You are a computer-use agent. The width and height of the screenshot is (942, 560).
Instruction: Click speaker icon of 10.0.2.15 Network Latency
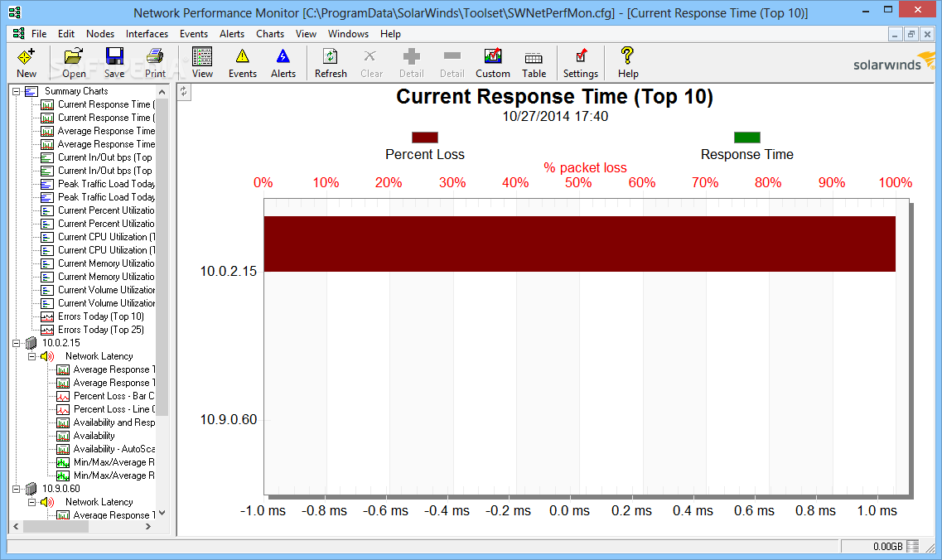coord(47,356)
